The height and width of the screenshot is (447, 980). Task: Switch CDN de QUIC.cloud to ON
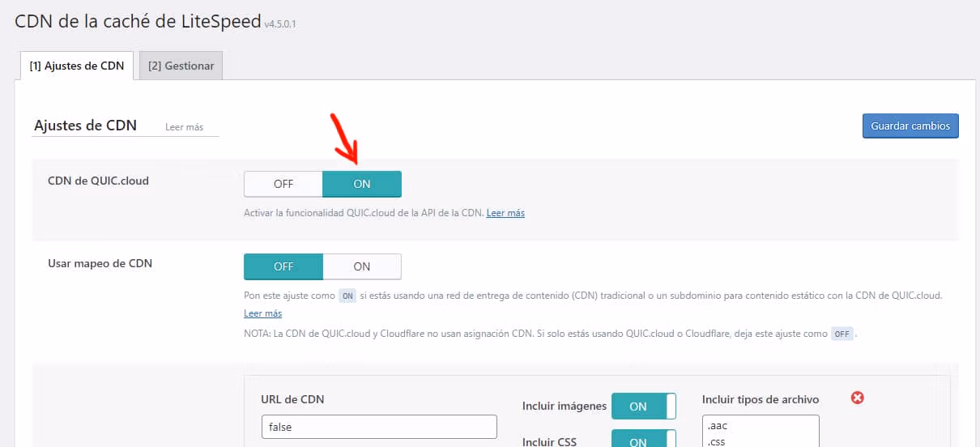362,184
